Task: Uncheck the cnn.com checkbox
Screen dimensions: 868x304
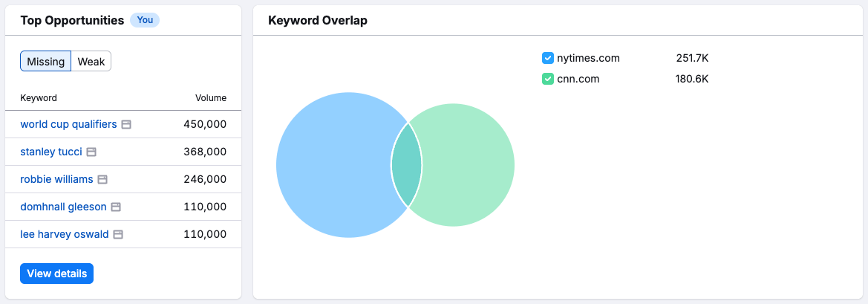Action: 547,80
